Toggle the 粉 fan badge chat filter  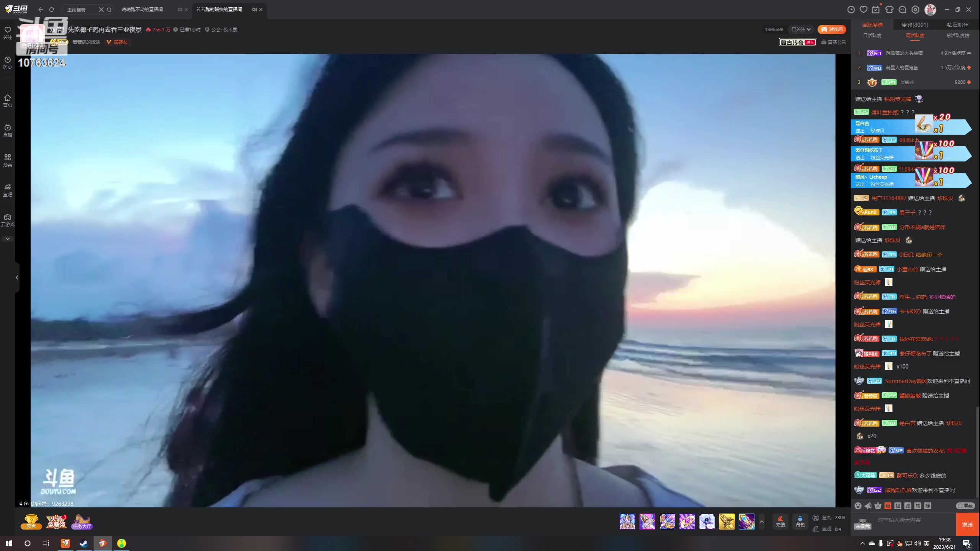[888, 505]
